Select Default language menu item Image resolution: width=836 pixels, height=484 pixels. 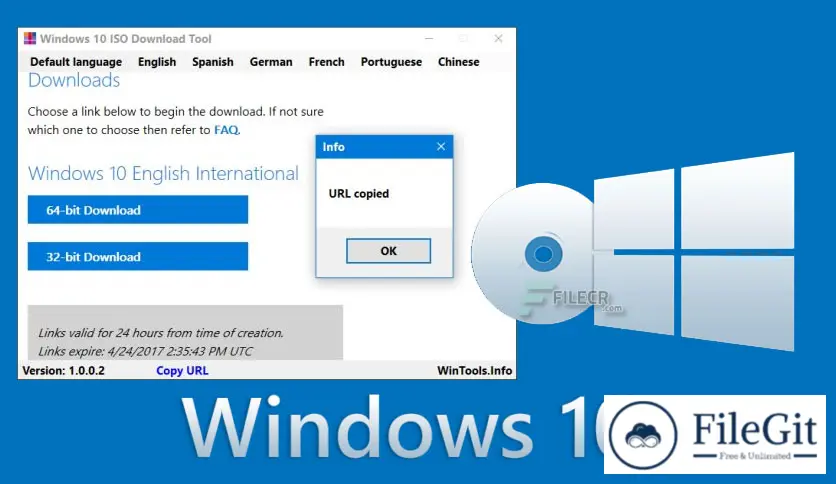pos(76,62)
